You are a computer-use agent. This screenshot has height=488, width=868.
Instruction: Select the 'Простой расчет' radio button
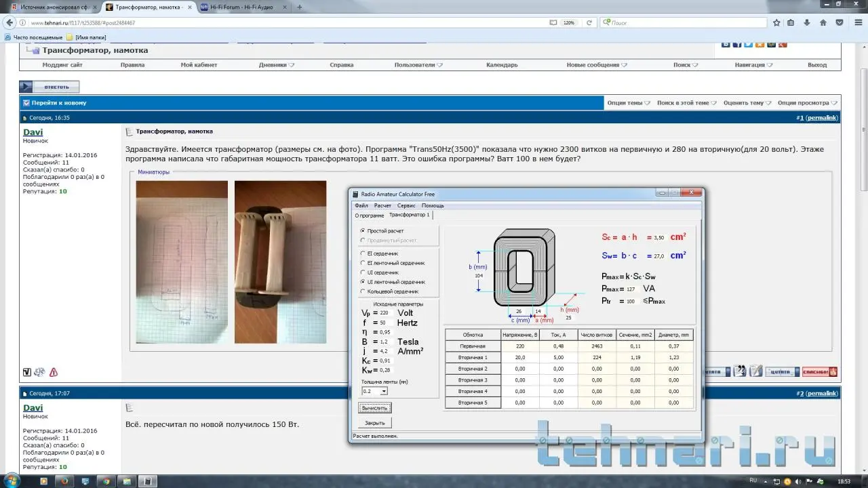[363, 231]
